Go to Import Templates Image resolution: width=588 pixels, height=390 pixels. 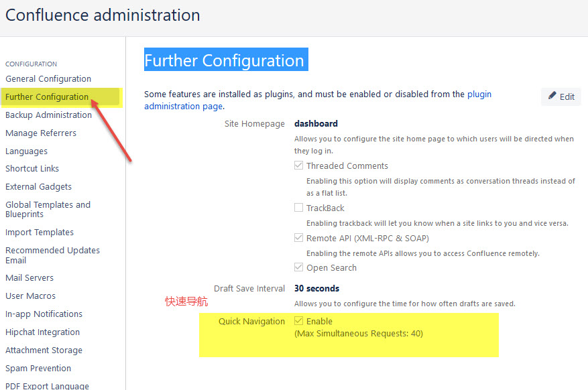point(40,233)
